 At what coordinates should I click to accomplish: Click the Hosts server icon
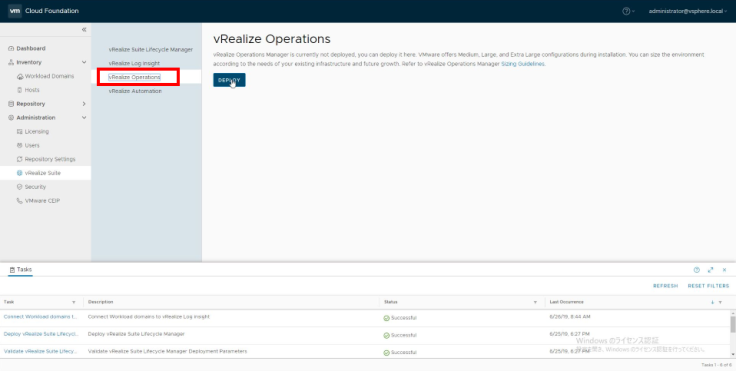(x=20, y=90)
